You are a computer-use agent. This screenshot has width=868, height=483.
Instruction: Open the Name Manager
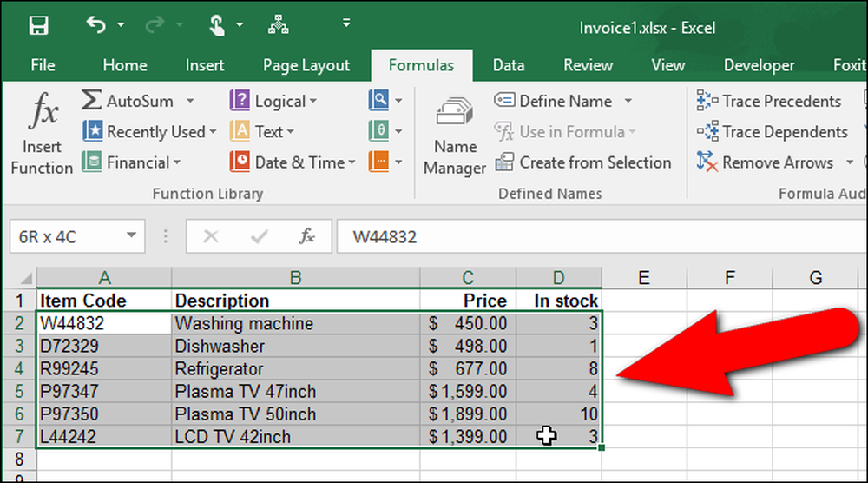pos(455,134)
